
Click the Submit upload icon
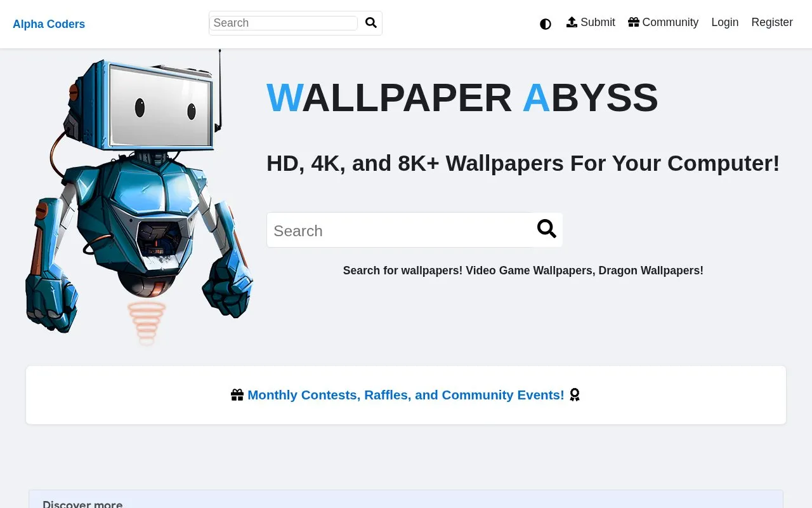(572, 22)
